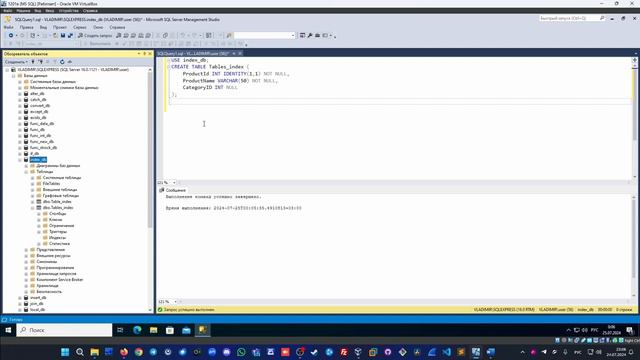Open the Окно menu in SSMS
This screenshot has width=640, height=360.
[x=98, y=27]
